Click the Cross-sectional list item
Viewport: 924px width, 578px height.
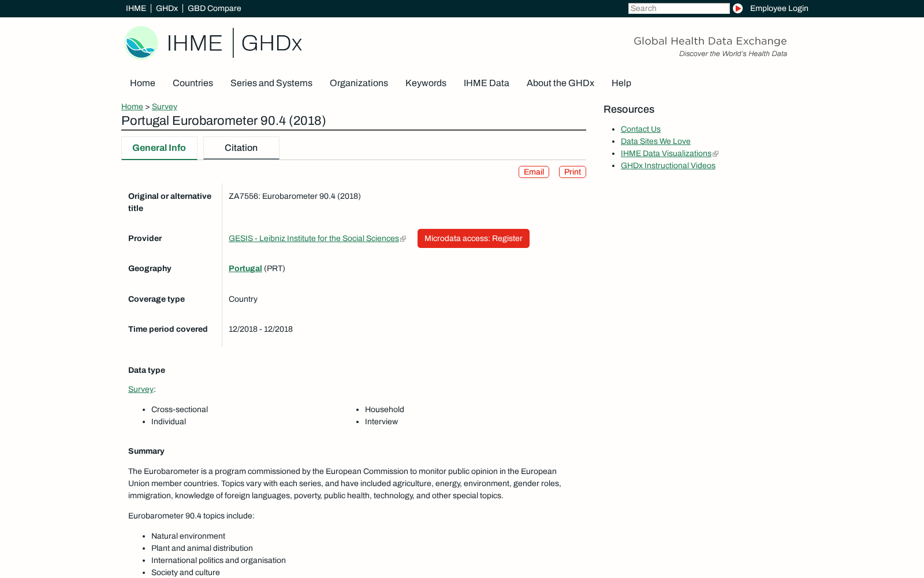tap(180, 409)
